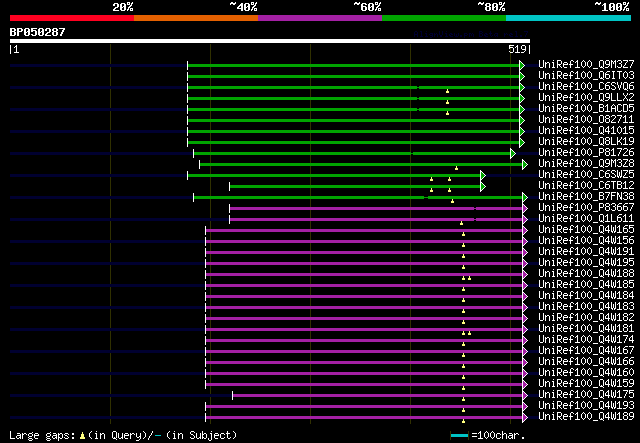Select the UniRef100_Q4W182 subject name
Screen dimensions: 640x443
[586, 318]
